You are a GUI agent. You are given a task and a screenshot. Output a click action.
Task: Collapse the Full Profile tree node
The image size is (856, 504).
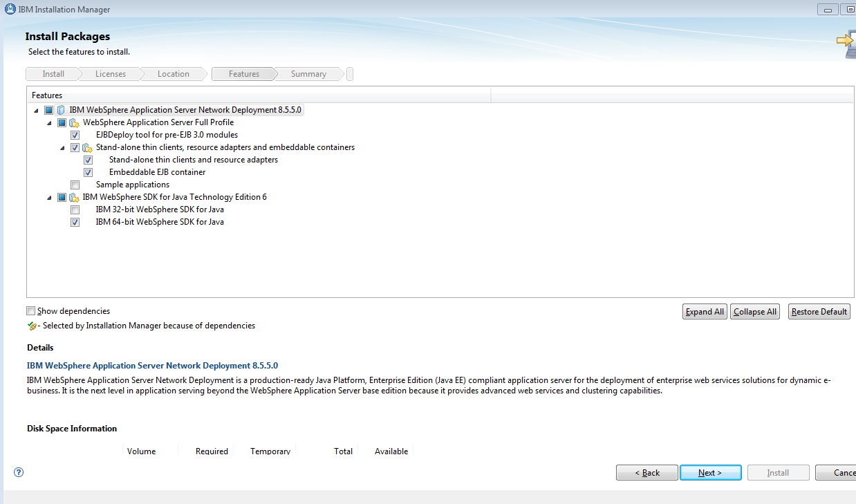pos(49,123)
